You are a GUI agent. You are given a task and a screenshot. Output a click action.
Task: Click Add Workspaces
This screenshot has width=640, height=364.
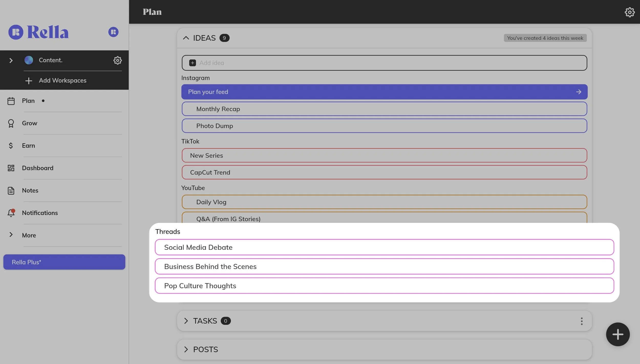[x=62, y=80]
